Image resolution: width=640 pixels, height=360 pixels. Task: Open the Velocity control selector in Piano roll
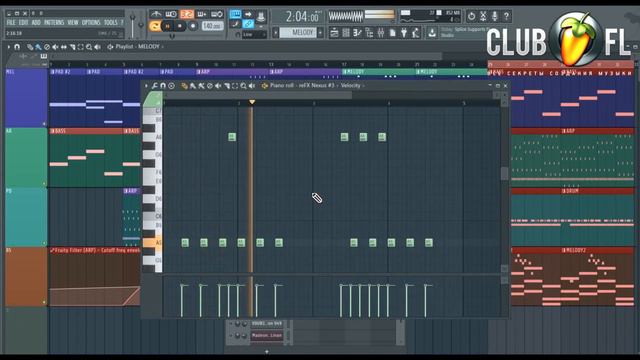(351, 86)
